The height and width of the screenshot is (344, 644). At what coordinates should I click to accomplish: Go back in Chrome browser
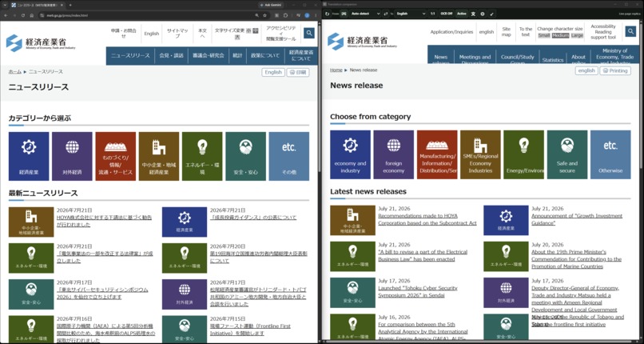(6, 15)
